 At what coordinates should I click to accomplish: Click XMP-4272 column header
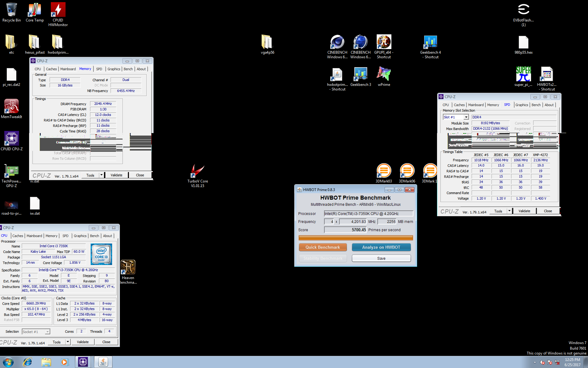coord(540,155)
